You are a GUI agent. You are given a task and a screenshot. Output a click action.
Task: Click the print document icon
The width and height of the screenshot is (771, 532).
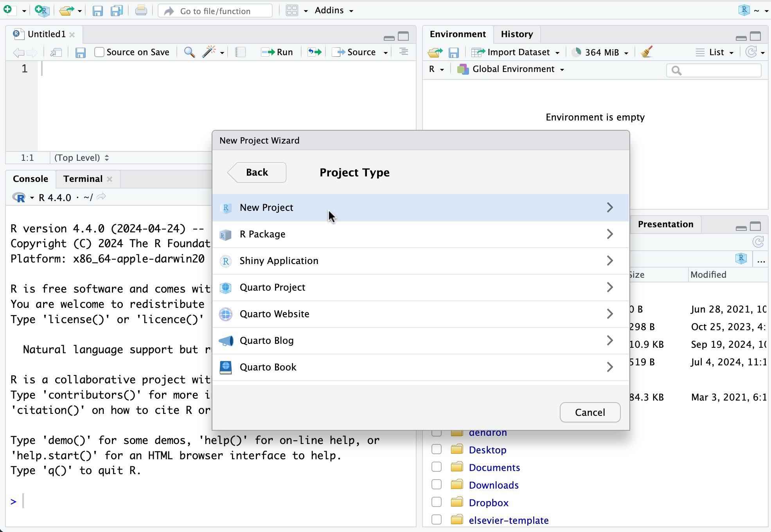pyautogui.click(x=141, y=11)
